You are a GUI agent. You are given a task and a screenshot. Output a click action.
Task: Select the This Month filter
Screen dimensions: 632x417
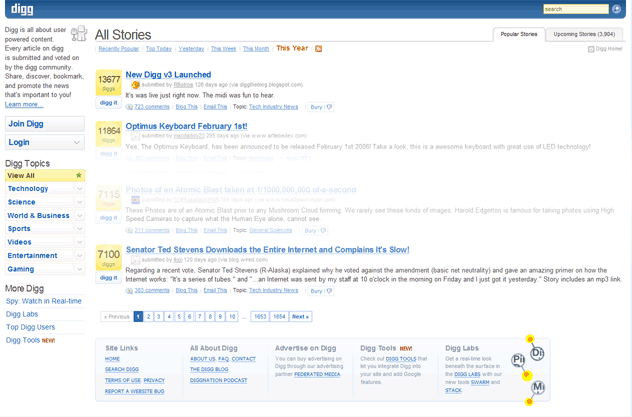click(x=256, y=49)
